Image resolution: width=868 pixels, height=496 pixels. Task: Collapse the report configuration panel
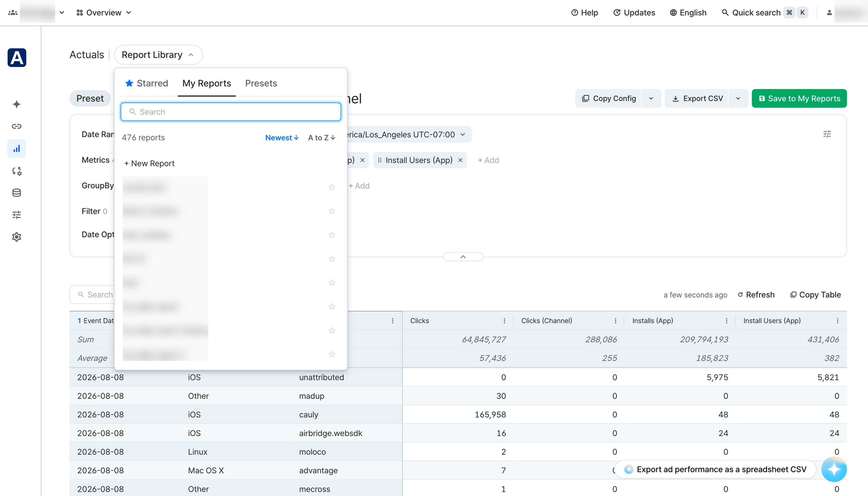pos(463,257)
